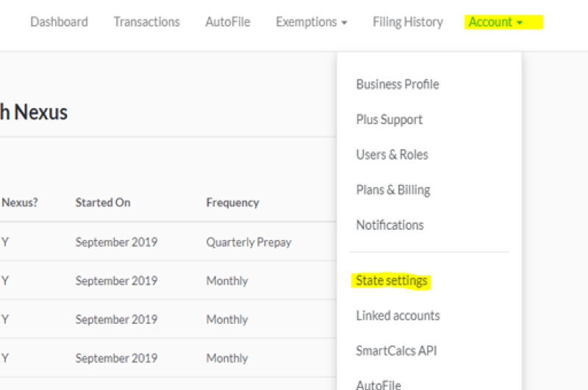
Task: Click the Started On column header
Action: tap(103, 203)
